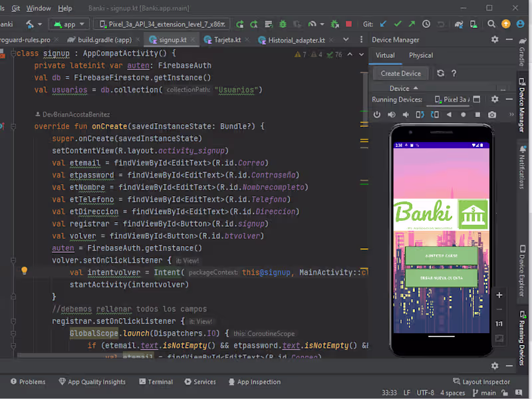Open the Git menu
The image size is (532, 399).
click(x=15, y=8)
